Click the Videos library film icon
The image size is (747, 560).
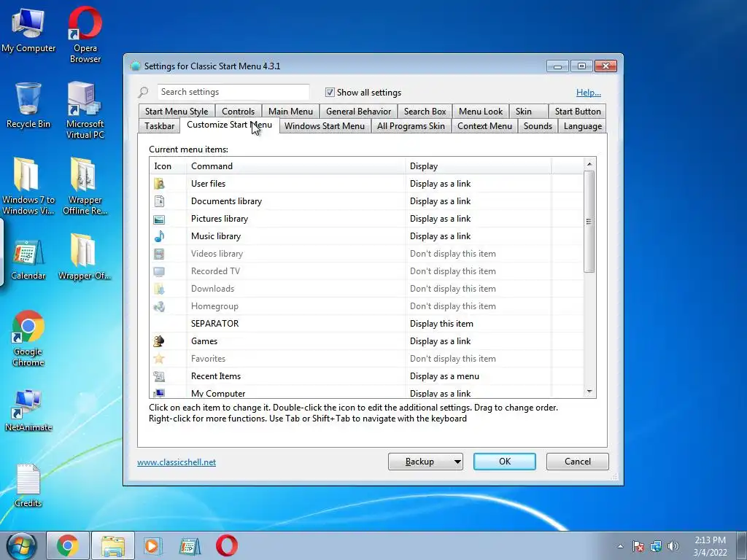click(x=159, y=254)
